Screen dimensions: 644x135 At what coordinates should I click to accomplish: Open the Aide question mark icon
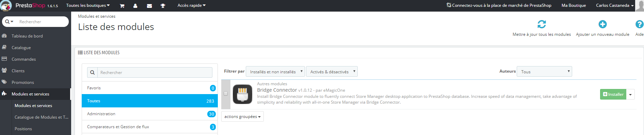[x=639, y=24]
